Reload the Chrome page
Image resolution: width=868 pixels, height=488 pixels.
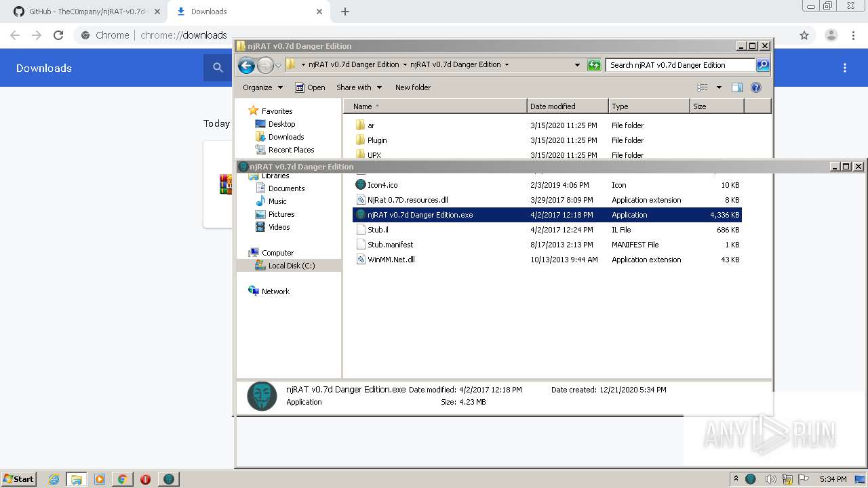[x=58, y=35]
